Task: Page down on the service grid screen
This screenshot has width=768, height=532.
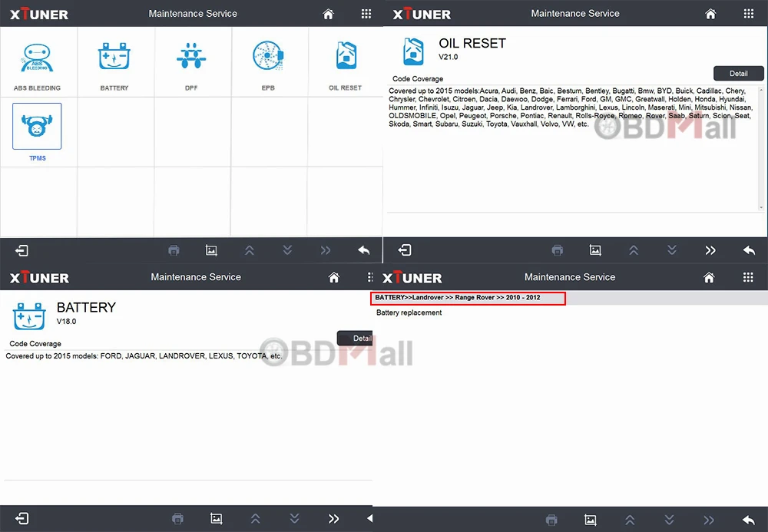Action: 287,250
